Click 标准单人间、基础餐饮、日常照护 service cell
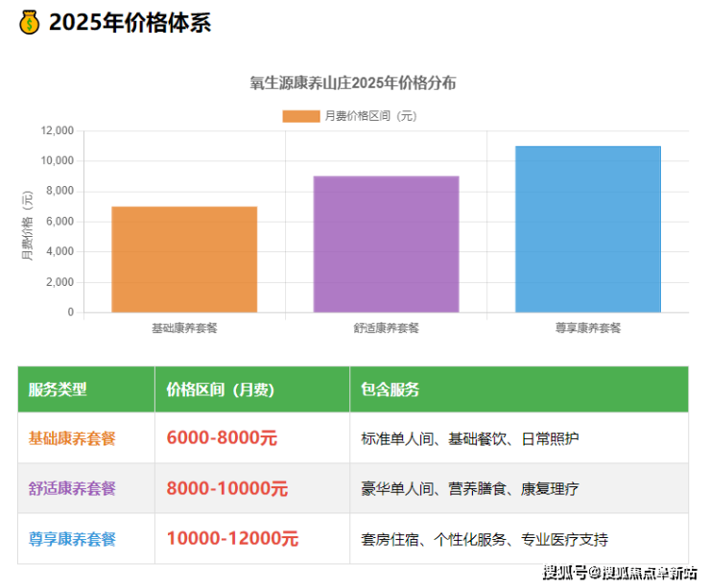Viewport: 710px width, 588px height. (470, 438)
